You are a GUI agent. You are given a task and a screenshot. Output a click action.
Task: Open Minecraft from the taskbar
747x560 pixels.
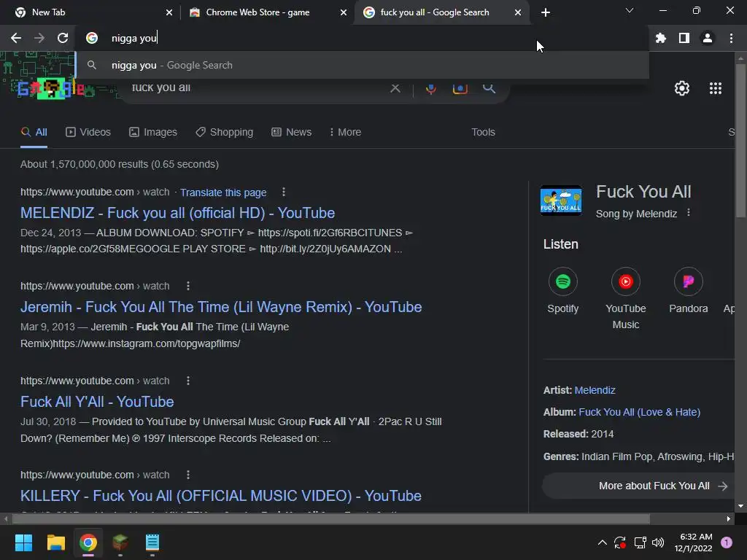point(120,542)
